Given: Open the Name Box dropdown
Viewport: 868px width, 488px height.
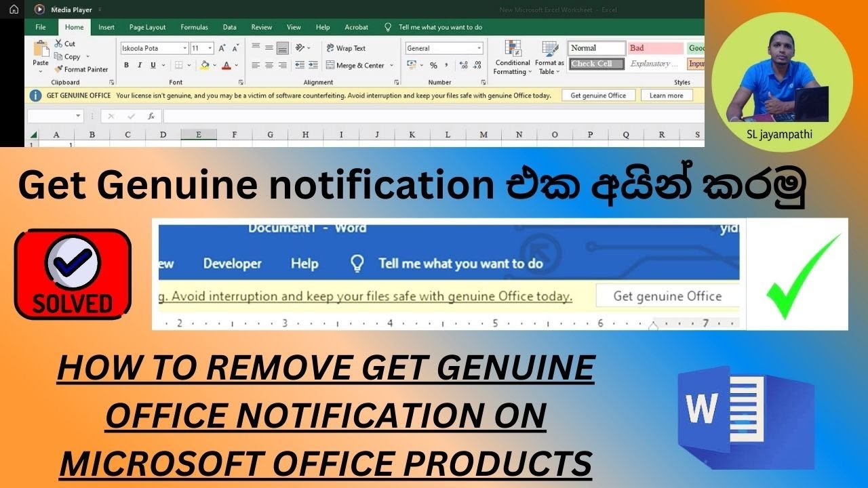Looking at the screenshot, I should click(x=79, y=116).
